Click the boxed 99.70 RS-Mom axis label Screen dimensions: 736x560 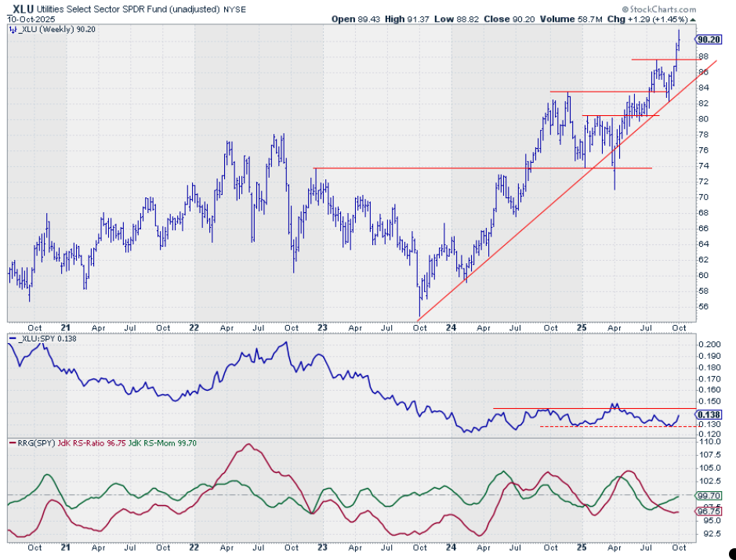pos(709,495)
